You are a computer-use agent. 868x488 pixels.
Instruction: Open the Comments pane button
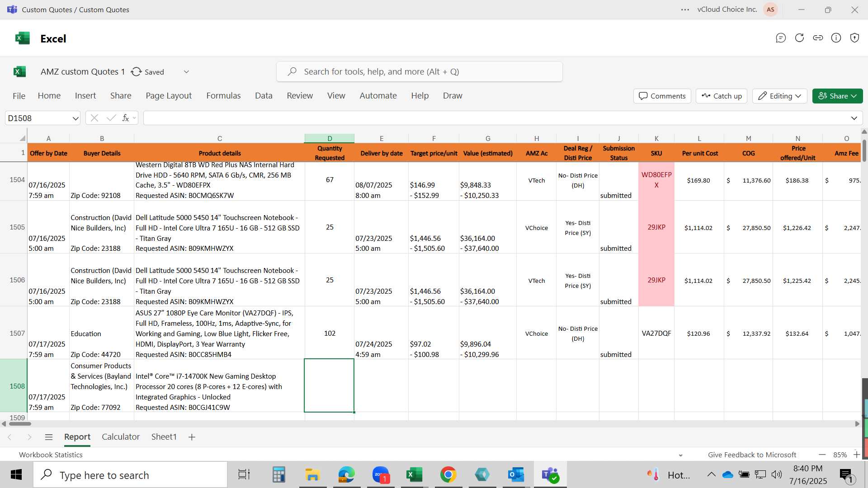click(x=662, y=96)
